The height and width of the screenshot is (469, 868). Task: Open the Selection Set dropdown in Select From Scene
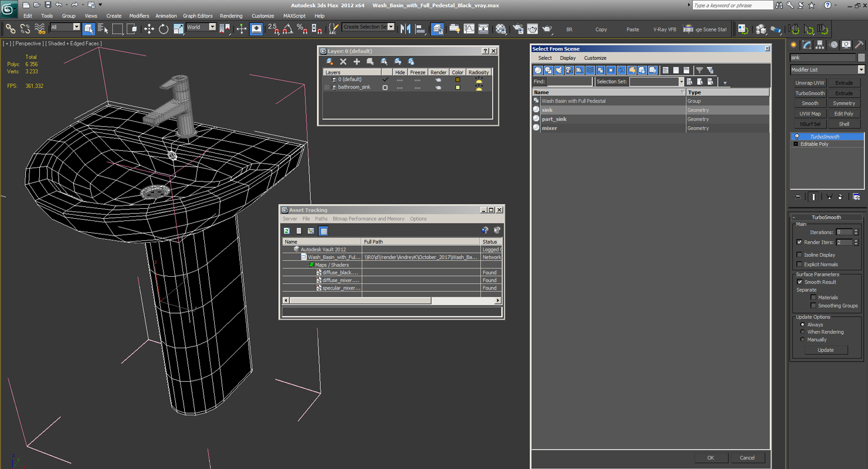(657, 82)
